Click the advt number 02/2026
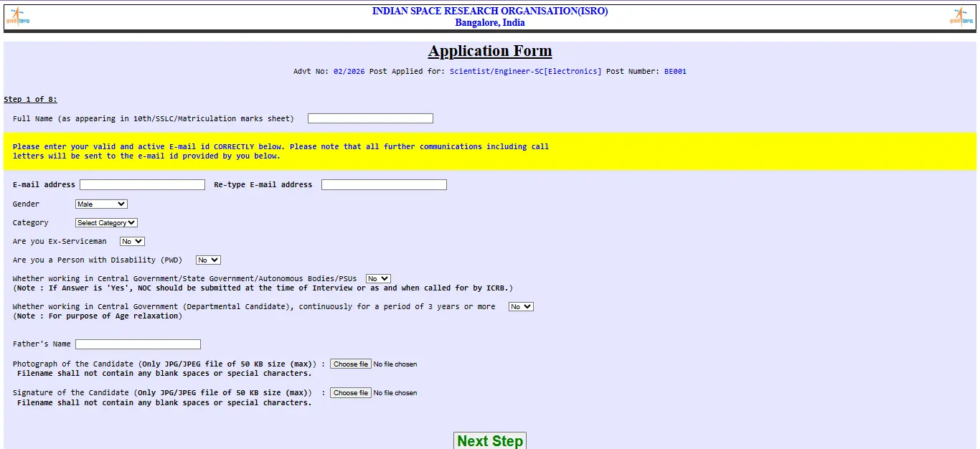The width and height of the screenshot is (980, 449). (349, 72)
